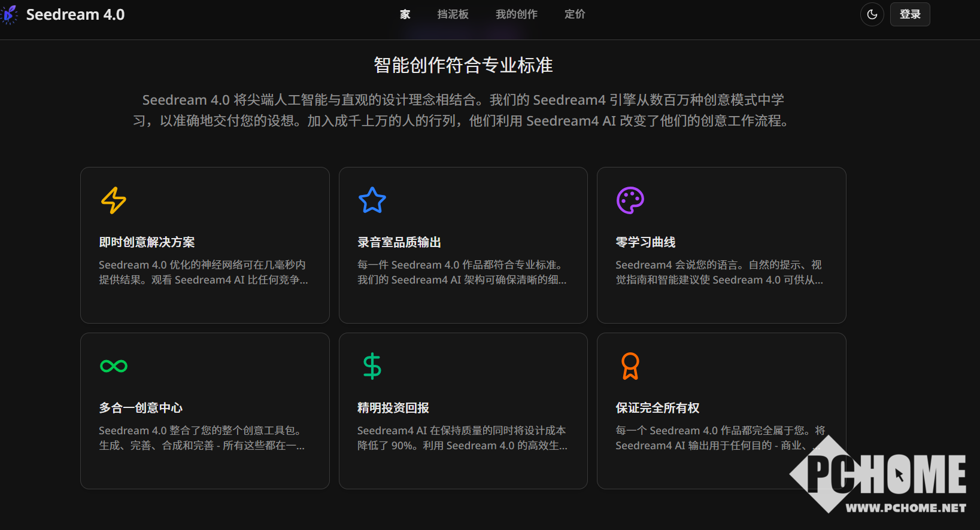Screen dimensions: 980x530
Task: Open the 家 home menu item
Action: [405, 14]
